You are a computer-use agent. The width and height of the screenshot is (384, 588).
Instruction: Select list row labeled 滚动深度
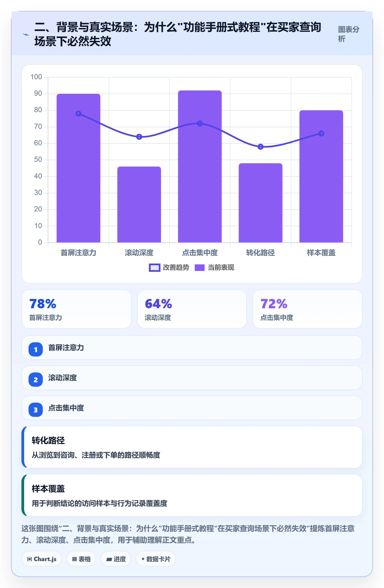click(192, 378)
